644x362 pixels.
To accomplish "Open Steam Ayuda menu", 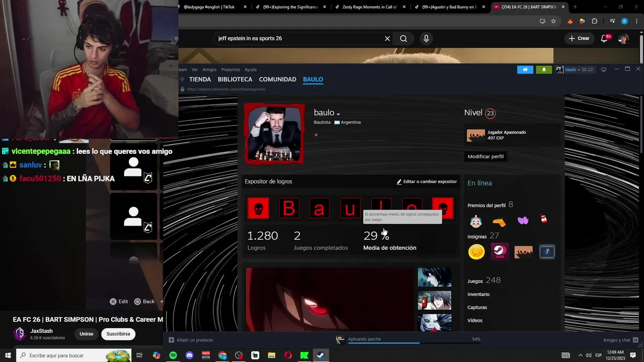I will click(x=251, y=69).
